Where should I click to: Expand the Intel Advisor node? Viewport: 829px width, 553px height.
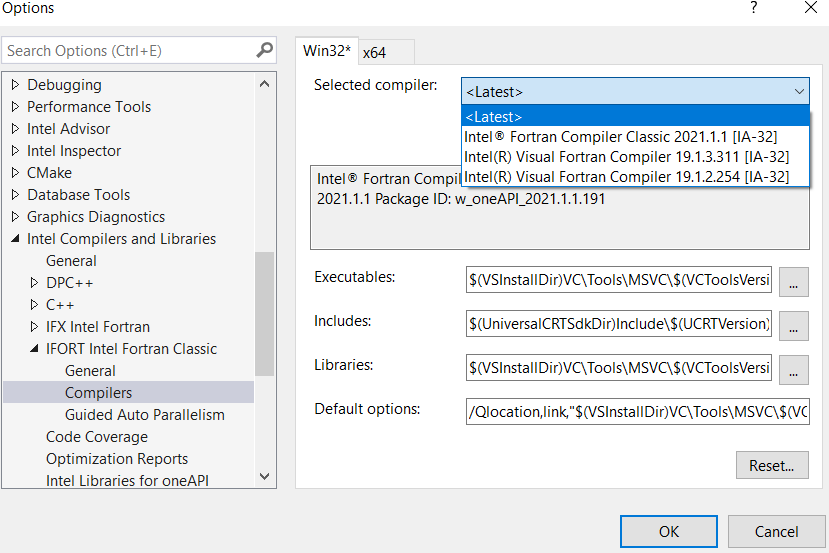pyautogui.click(x=15, y=128)
